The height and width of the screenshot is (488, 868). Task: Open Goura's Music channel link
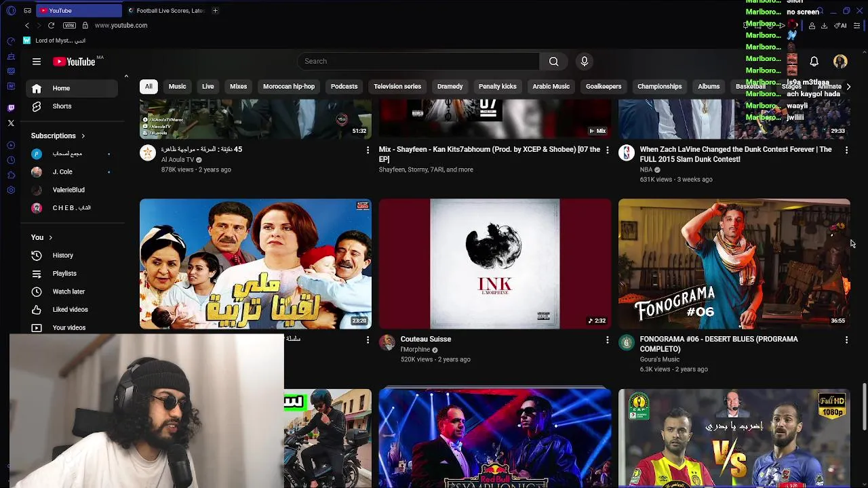pyautogui.click(x=659, y=360)
